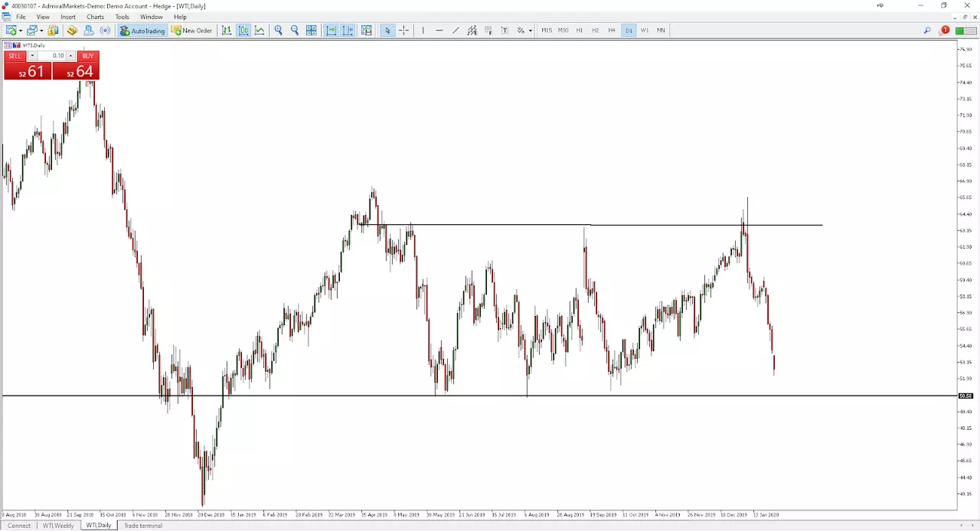Open the Help menu

coord(180,17)
